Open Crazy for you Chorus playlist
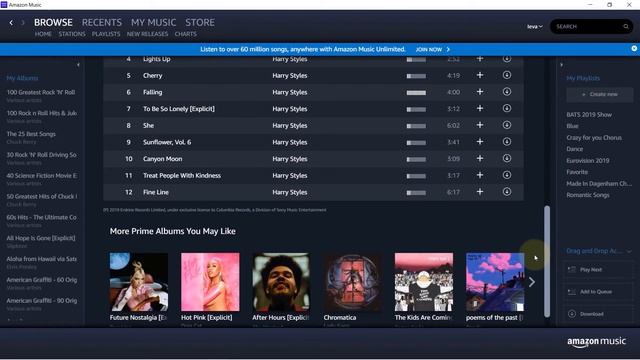640x360 pixels. click(594, 138)
